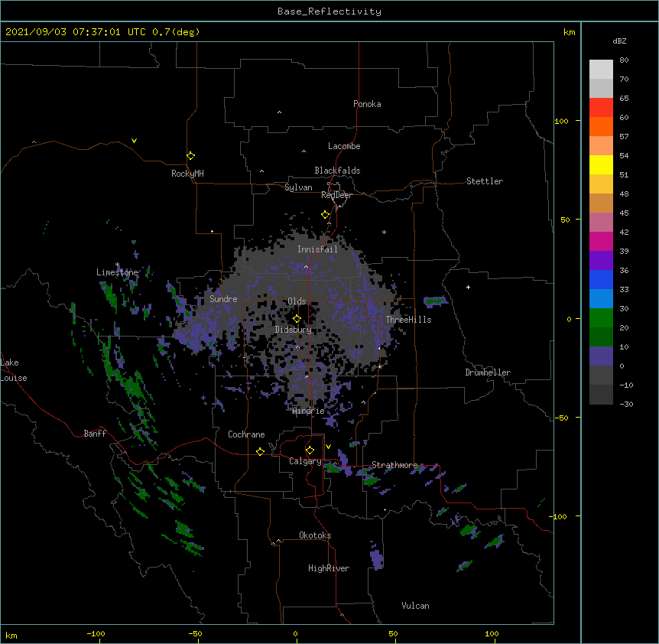This screenshot has height=644, width=659.
Task: Click the RedDeer city label
Action: coord(336,195)
